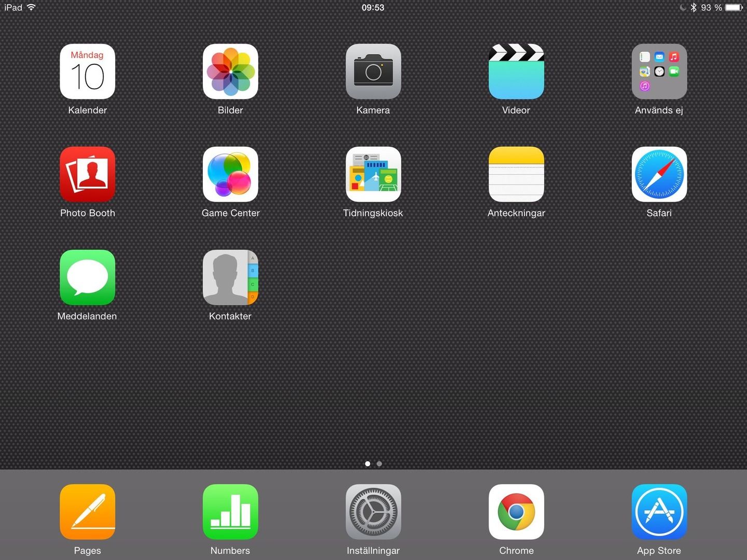747x560 pixels.
Task: Tap the clock showing 09:53
Action: 373,8
